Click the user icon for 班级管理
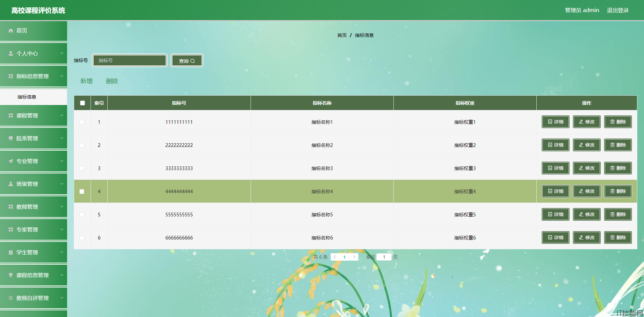Screen dimensions: 644x317 [11, 184]
